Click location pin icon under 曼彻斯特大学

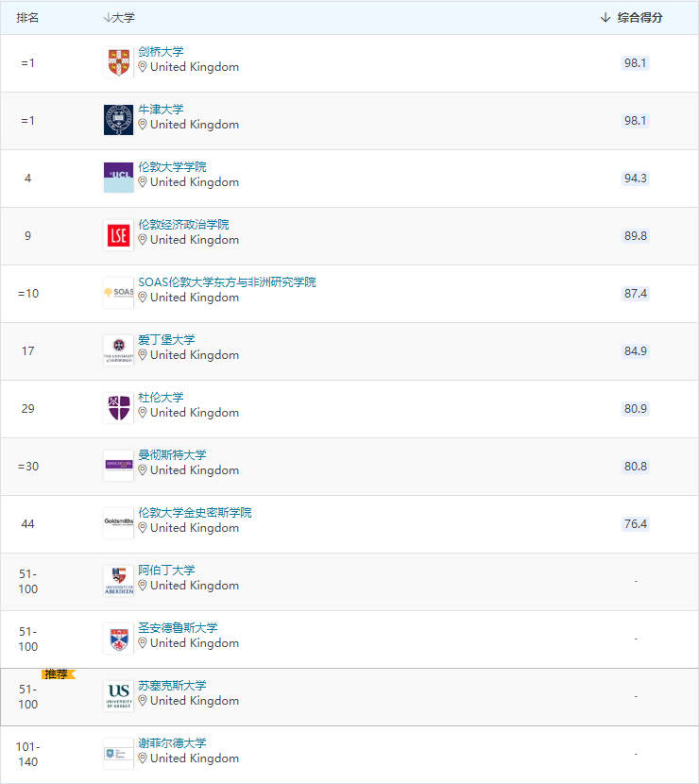pyautogui.click(x=143, y=470)
